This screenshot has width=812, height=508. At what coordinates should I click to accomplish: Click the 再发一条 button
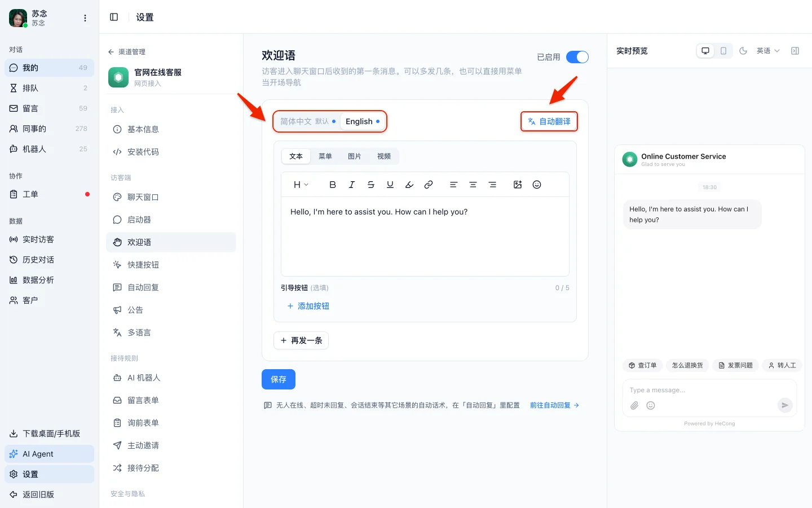pyautogui.click(x=301, y=340)
